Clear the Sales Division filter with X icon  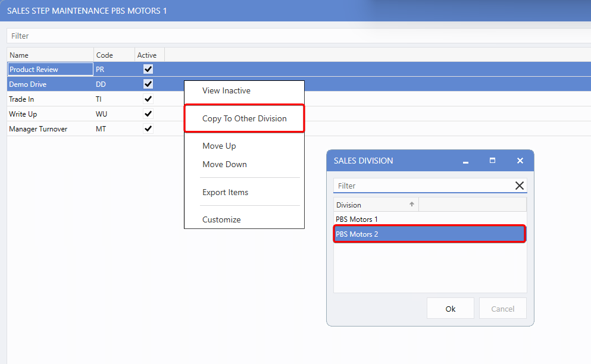520,186
